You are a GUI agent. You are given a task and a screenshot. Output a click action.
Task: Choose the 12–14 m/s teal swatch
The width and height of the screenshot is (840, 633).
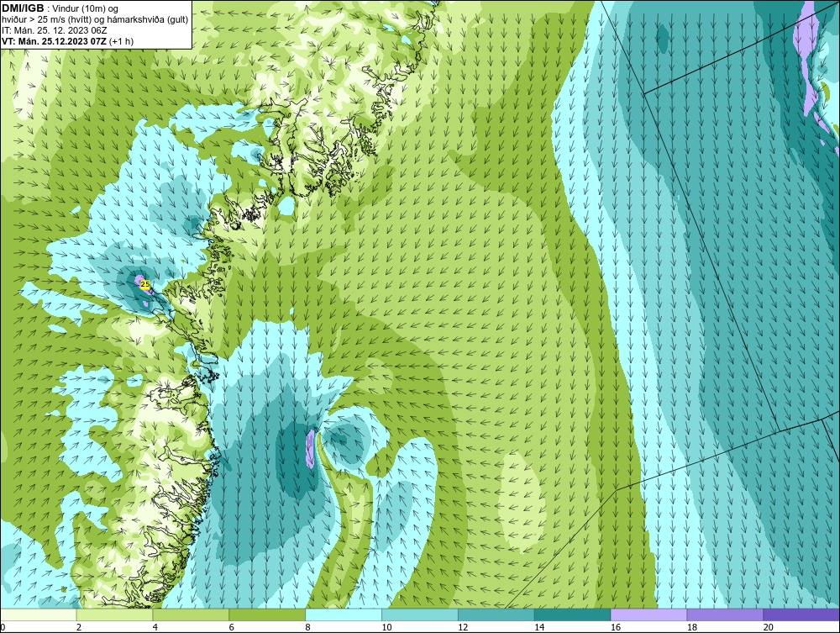point(496,615)
